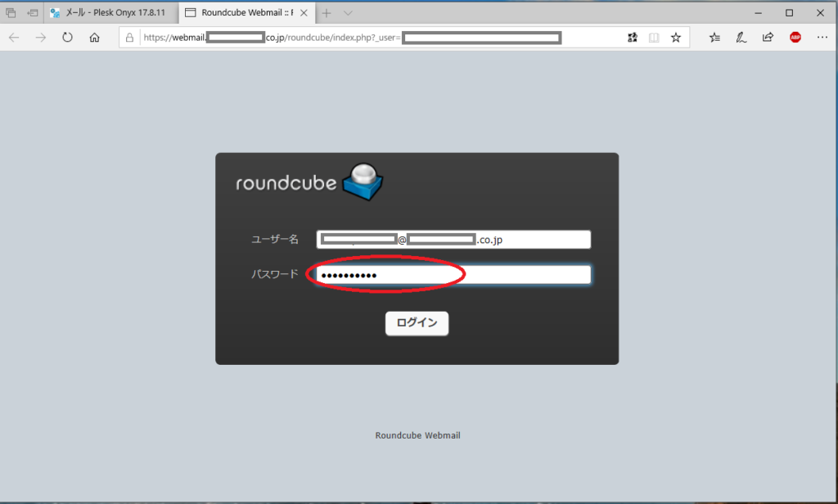Refresh the Roundcube login page
The width and height of the screenshot is (838, 504).
(67, 37)
